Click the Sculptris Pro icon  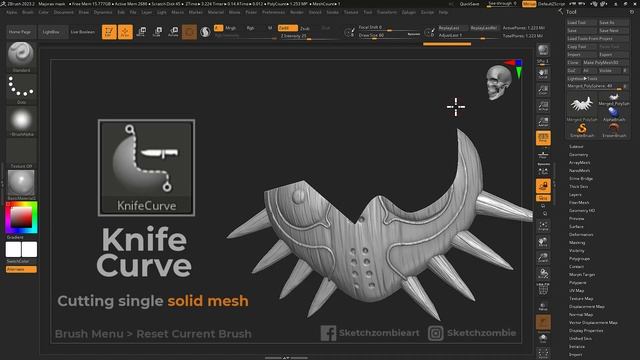(x=205, y=32)
